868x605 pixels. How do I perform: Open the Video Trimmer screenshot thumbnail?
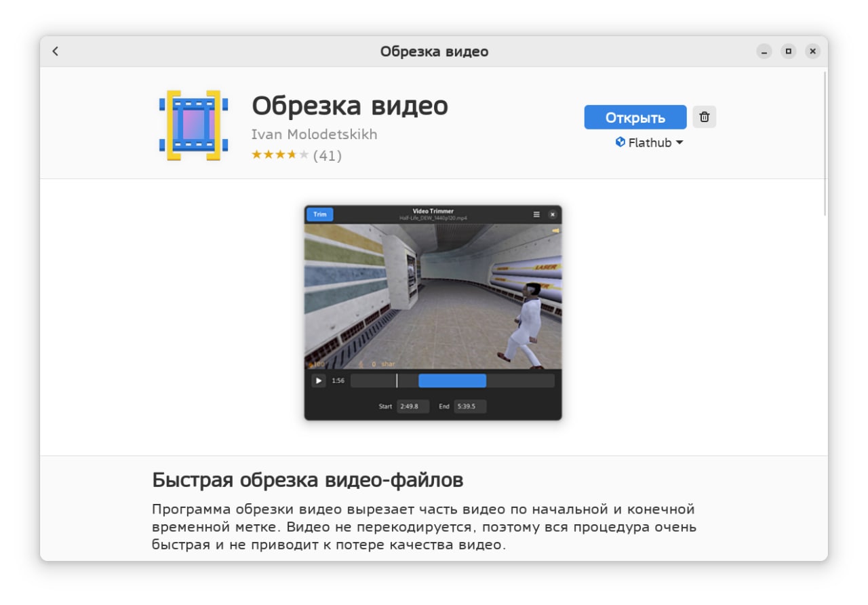(x=433, y=313)
